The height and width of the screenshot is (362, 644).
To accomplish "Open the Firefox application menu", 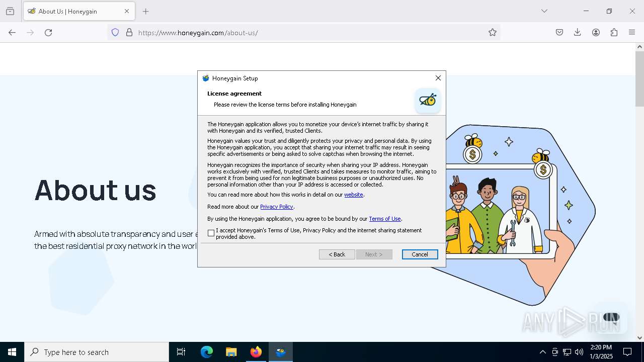I will click(632, 32).
